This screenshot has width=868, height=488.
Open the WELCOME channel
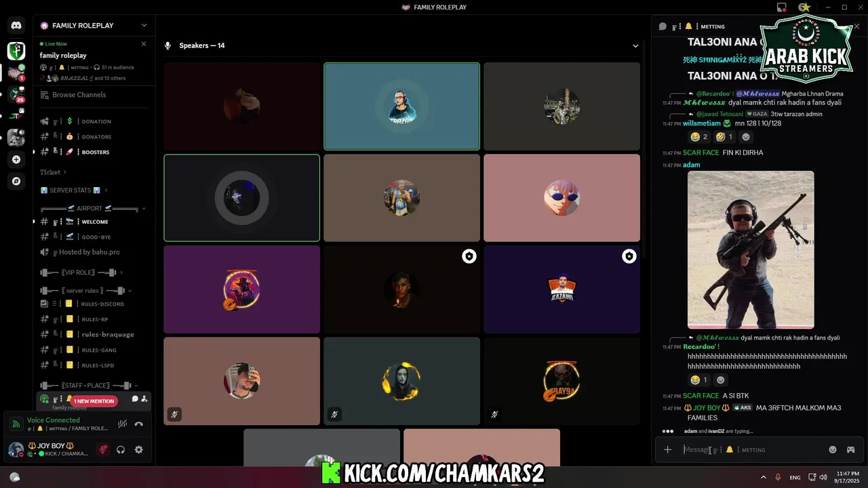click(94, 222)
